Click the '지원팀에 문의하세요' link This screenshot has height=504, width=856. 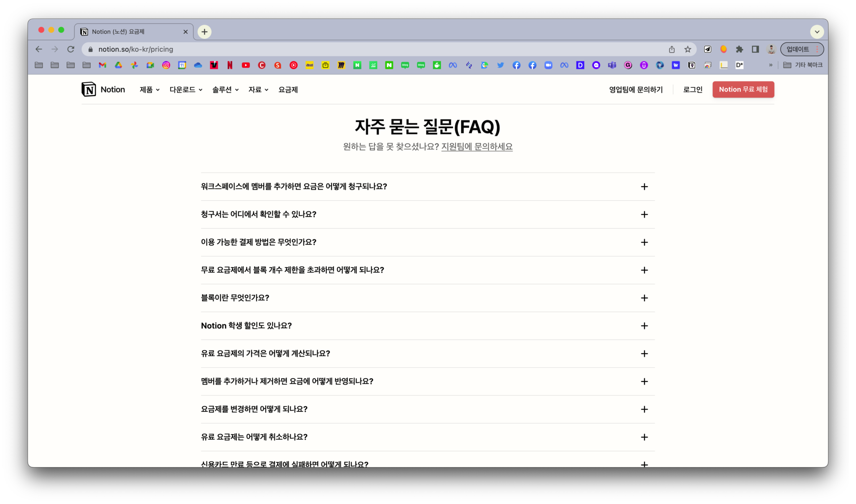coord(476,147)
